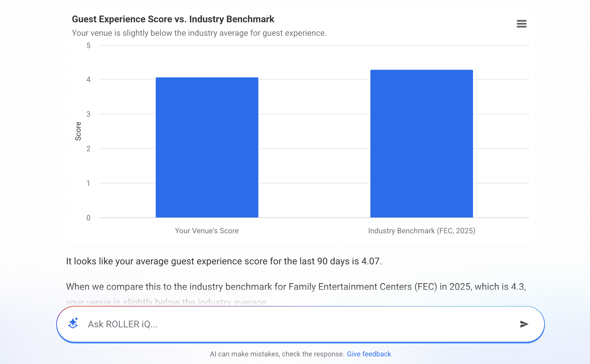590x364 pixels.
Task: Click the Your Venue's Score axis label
Action: (x=207, y=231)
